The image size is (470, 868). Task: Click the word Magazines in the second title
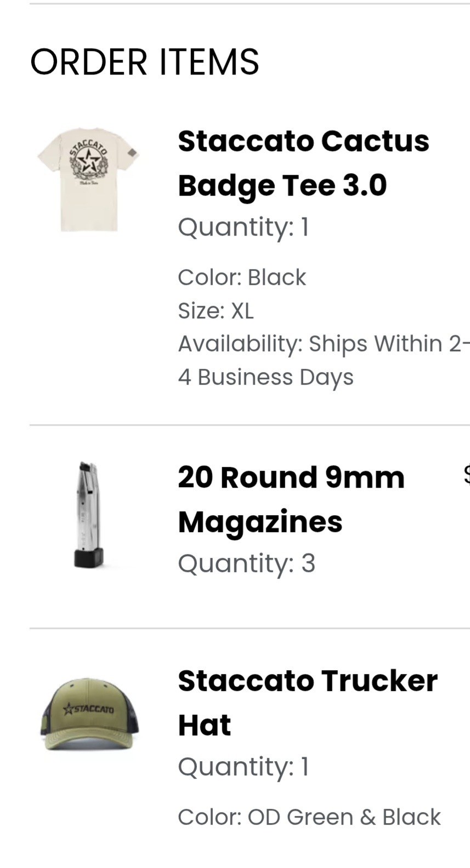pyautogui.click(x=260, y=522)
